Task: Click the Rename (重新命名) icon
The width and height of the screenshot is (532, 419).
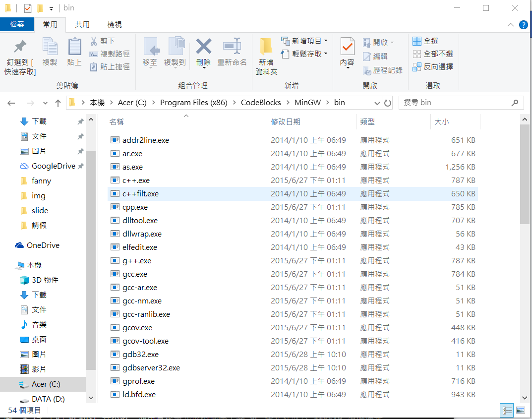Action: [x=232, y=48]
